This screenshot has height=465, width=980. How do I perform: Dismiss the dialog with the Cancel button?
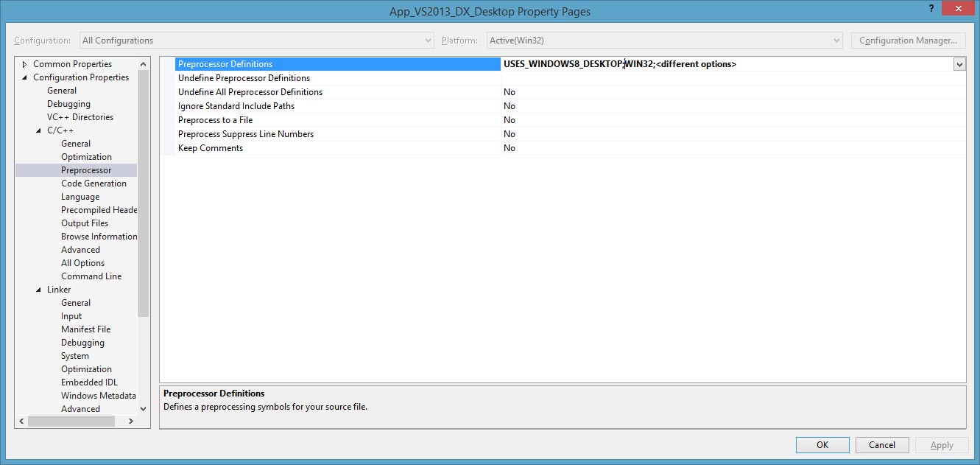tap(882, 445)
